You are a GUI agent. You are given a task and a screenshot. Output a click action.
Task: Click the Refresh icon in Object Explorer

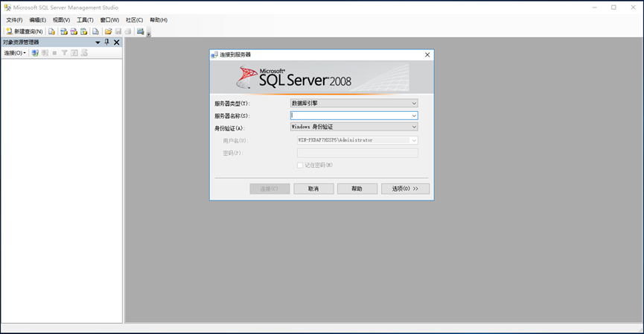pyautogui.click(x=74, y=53)
